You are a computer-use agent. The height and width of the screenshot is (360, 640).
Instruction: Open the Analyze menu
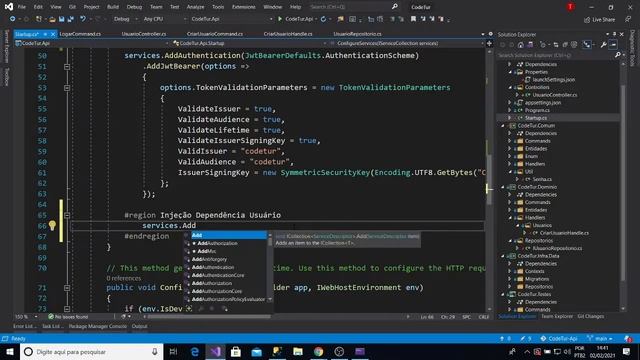(196, 7)
